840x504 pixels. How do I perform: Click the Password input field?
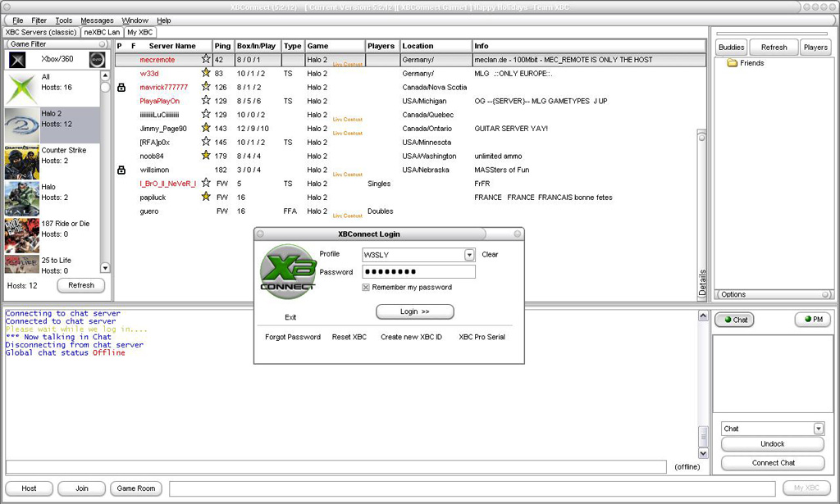pos(418,272)
